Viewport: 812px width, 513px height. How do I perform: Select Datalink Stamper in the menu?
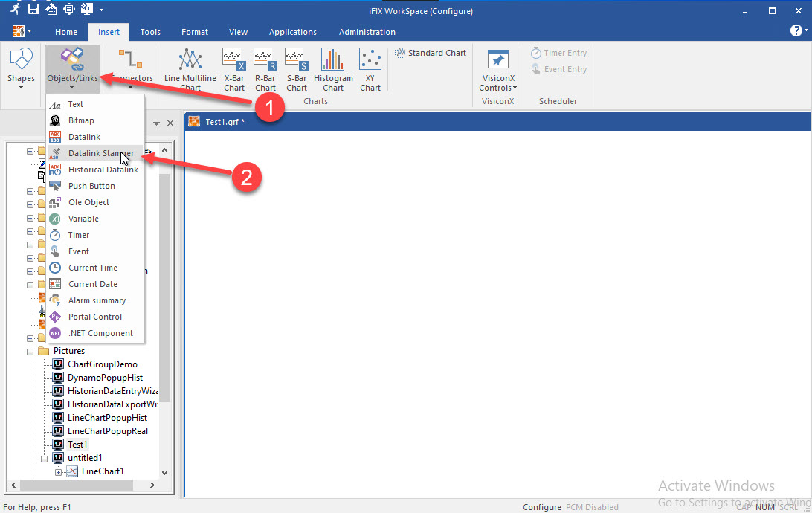click(x=95, y=153)
